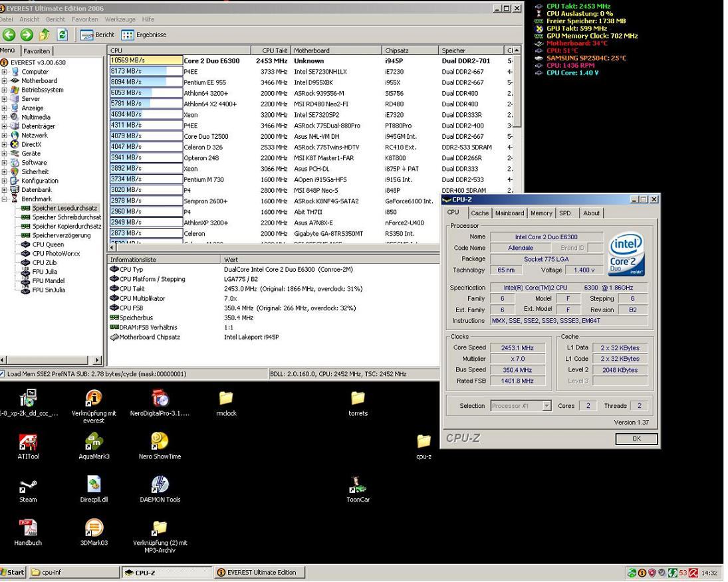Open the ATITool desktop icon
This screenshot has width=728, height=582.
[28, 446]
